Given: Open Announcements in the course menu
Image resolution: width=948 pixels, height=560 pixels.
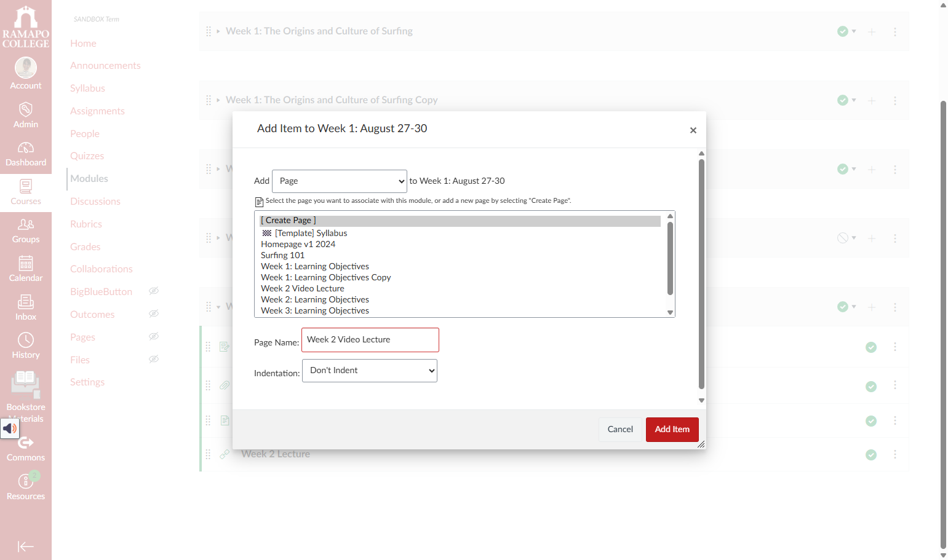Looking at the screenshot, I should point(105,66).
